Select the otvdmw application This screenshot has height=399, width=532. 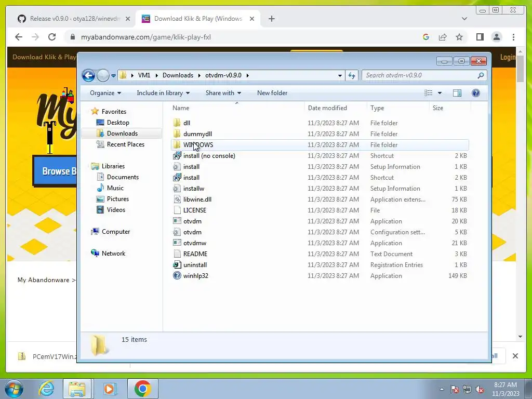(194, 243)
